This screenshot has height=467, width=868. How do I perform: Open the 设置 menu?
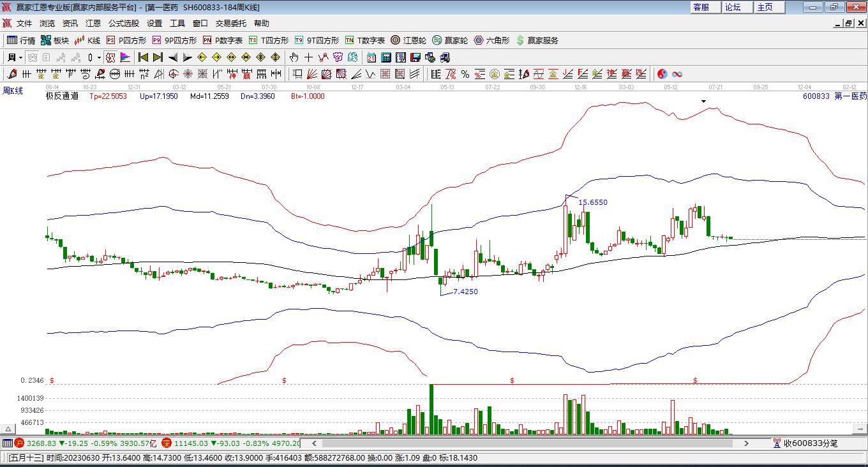tap(154, 23)
